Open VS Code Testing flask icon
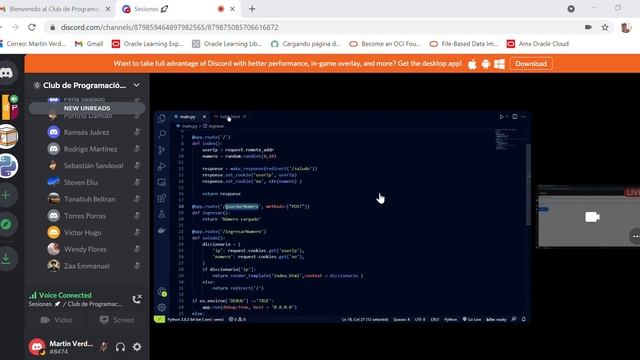Image resolution: width=640 pixels, height=360 pixels. (162, 214)
